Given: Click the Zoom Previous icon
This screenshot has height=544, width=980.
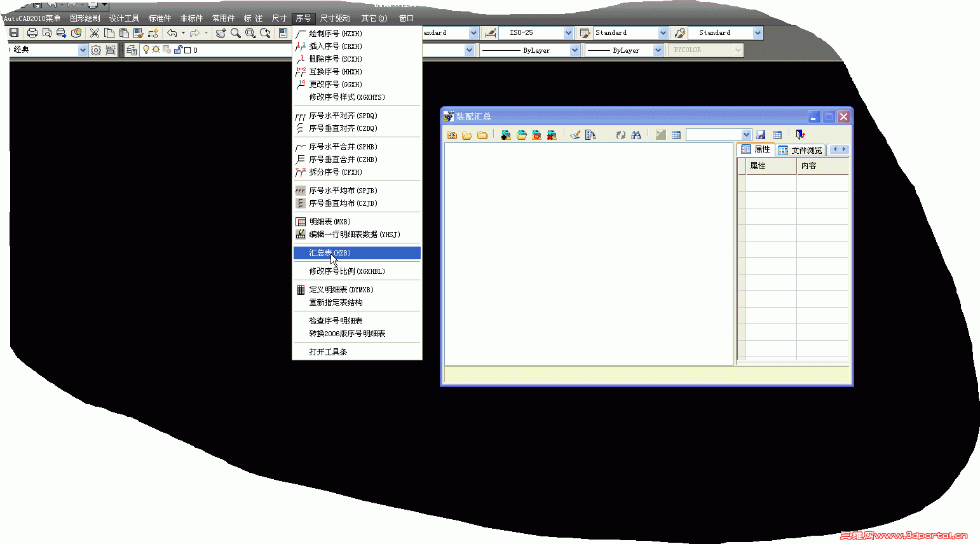Looking at the screenshot, I should [265, 33].
